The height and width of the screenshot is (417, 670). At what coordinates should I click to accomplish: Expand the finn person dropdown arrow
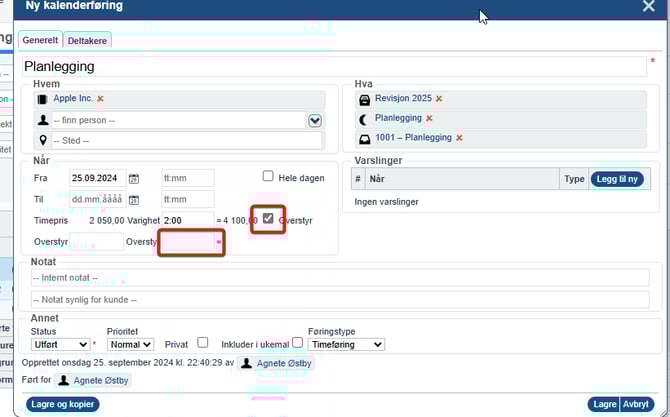pos(315,120)
